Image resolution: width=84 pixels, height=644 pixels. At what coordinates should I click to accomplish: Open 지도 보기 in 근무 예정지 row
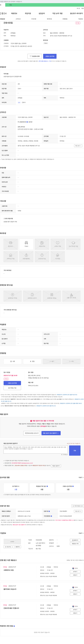coord(78,146)
